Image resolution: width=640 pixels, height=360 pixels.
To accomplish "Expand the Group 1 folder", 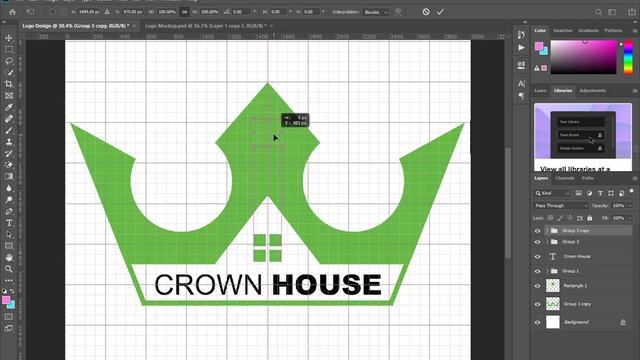I will point(547,271).
